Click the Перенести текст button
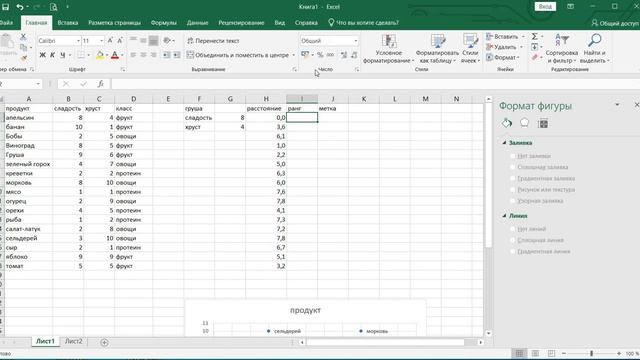Image resolution: width=640 pixels, height=360 pixels. 213,41
